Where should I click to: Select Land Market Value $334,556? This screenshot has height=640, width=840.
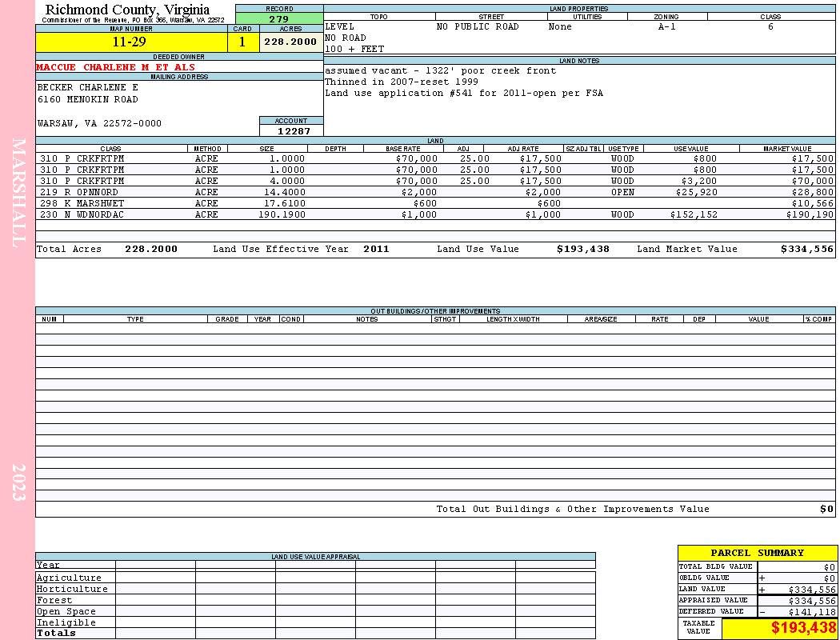coord(806,249)
